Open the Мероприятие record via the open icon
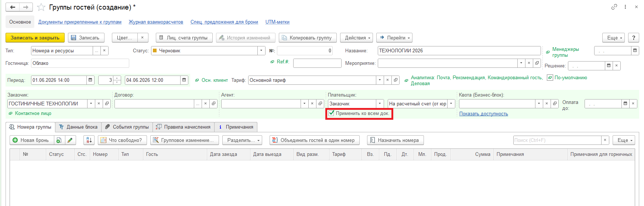644x206 pixels. tap(537, 63)
